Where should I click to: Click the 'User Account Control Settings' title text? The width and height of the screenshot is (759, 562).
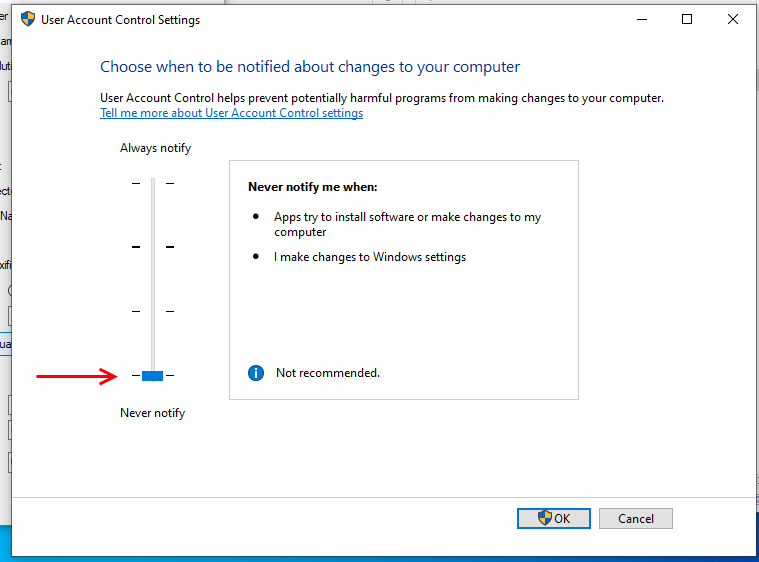click(x=121, y=20)
